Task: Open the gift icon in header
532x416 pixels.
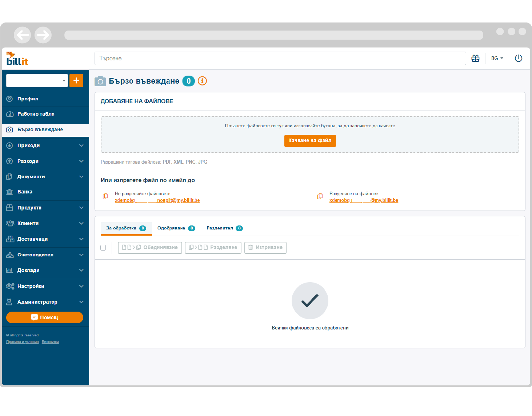Action: pos(475,58)
